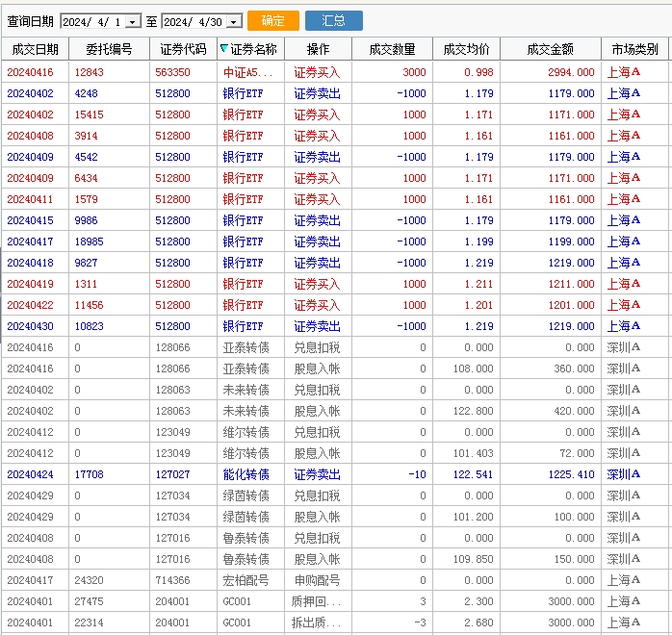Viewport: 672px width, 635px height.
Task: Click the blue 汇总 summary button
Action: tap(333, 21)
